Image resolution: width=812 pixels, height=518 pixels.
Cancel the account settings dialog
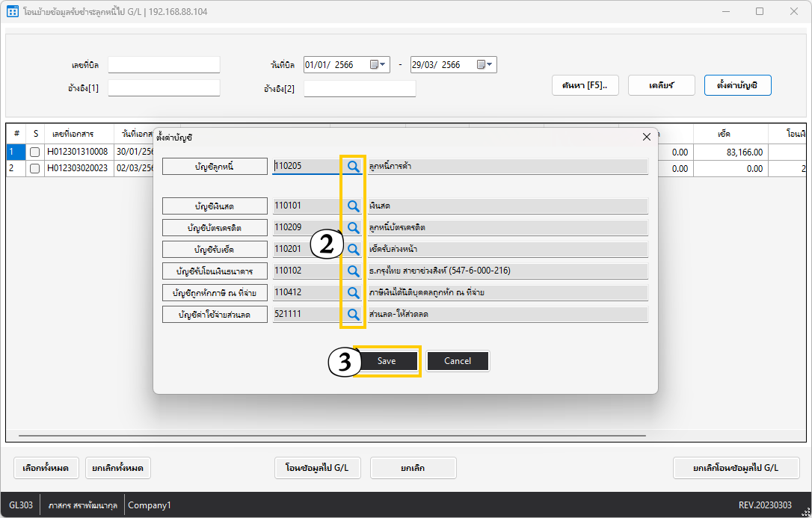pyautogui.click(x=458, y=361)
